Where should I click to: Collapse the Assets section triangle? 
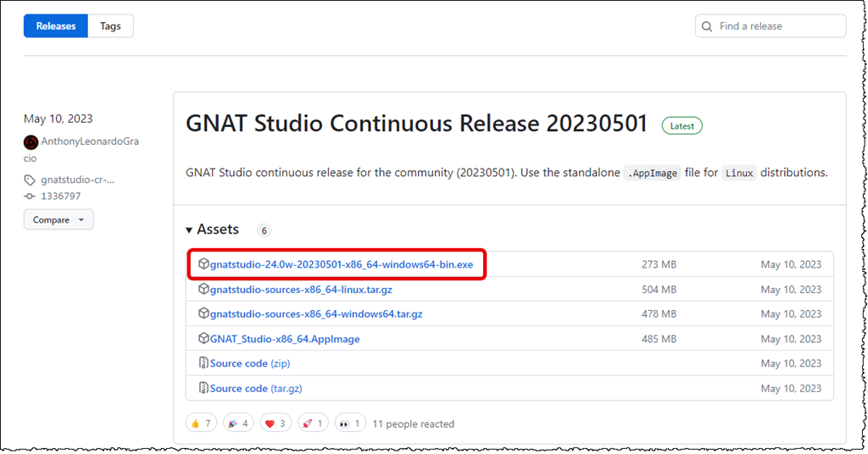[189, 230]
